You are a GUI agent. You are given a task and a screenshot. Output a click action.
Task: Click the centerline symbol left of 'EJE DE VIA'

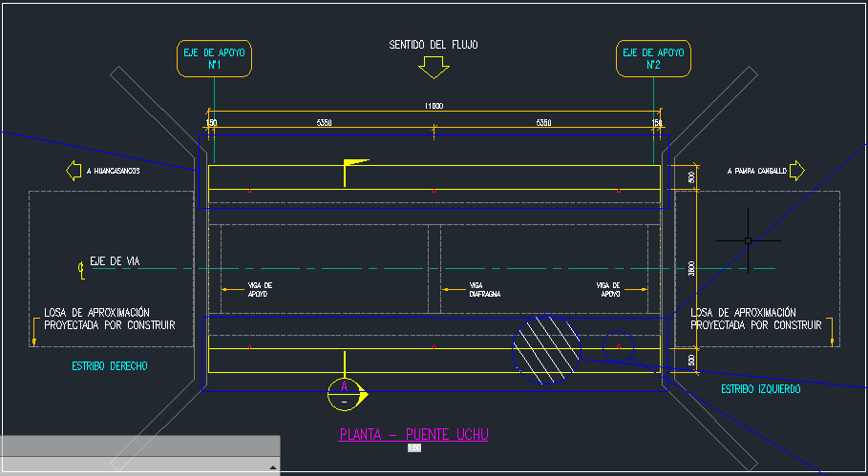coord(81,269)
